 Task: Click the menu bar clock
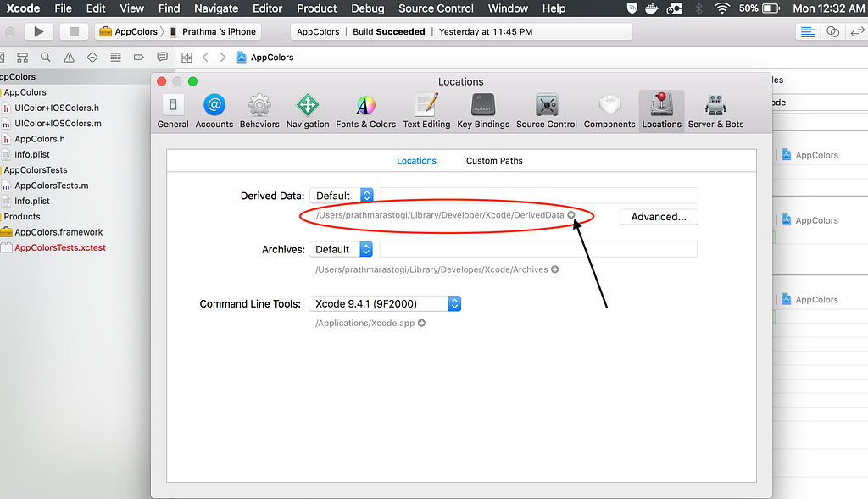pos(829,8)
